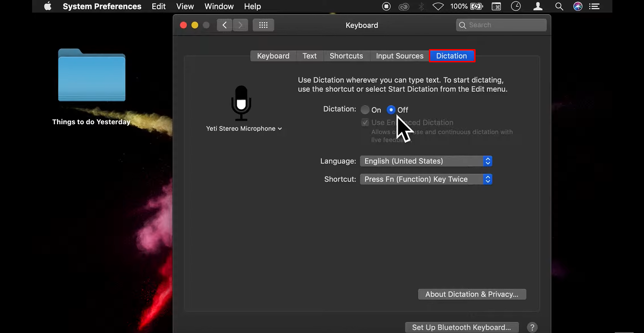The width and height of the screenshot is (644, 333).
Task: Open Spotlight search from the menu bar
Action: click(x=559, y=6)
